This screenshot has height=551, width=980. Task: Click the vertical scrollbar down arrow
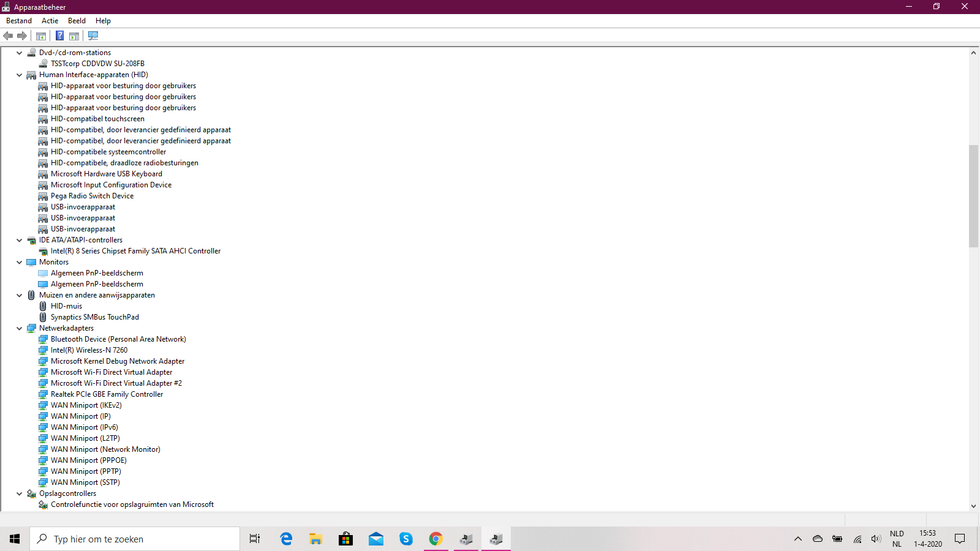tap(973, 506)
